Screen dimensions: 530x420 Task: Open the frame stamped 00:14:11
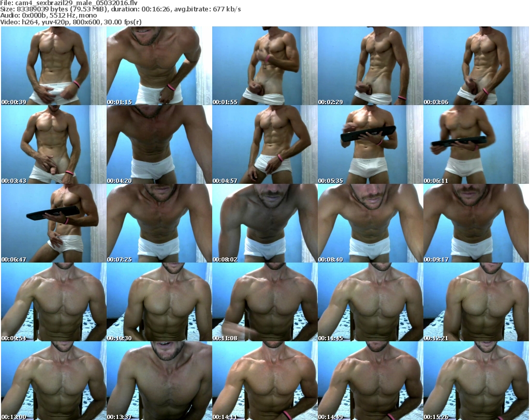tap(265, 381)
